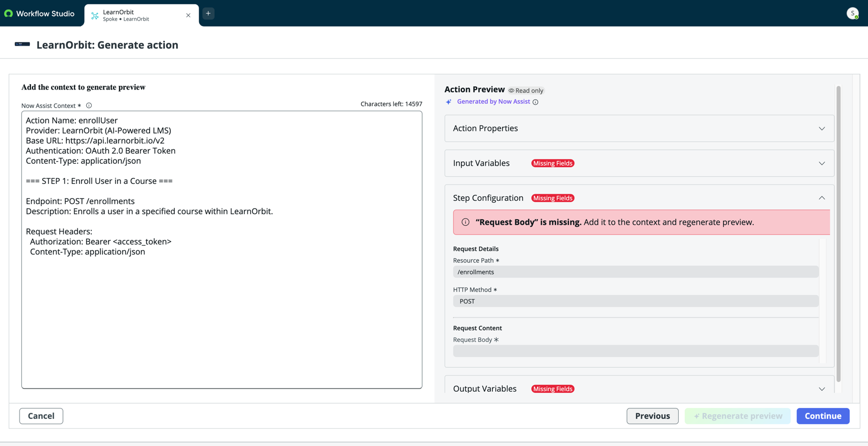Viewport: 868px width, 446px height.
Task: Open the Workflow Studio home logo
Action: point(39,14)
